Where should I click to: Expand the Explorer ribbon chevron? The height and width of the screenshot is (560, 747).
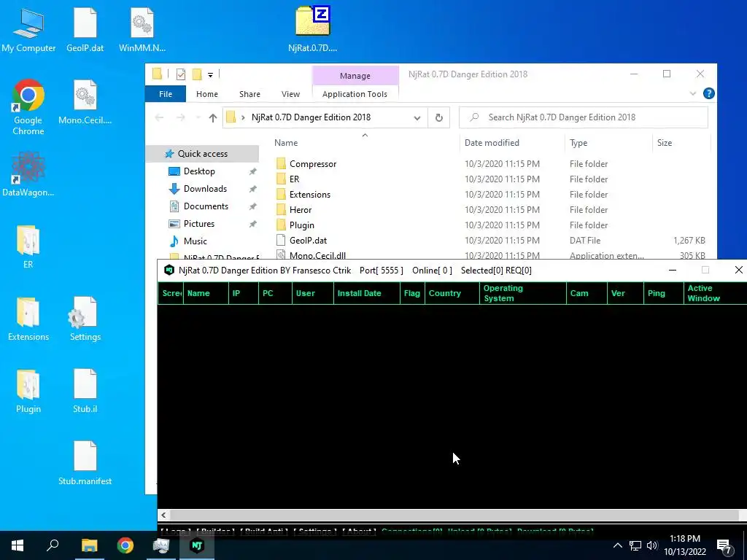[693, 94]
